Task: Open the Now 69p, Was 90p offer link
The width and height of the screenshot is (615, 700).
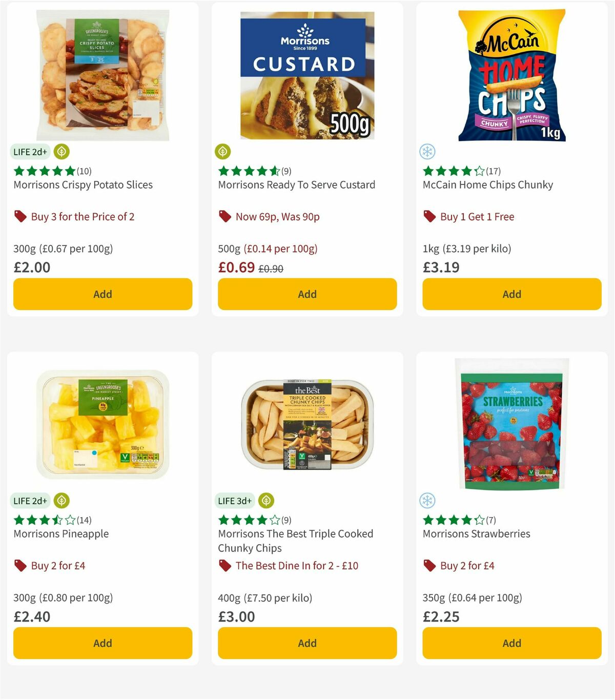Action: coord(277,216)
